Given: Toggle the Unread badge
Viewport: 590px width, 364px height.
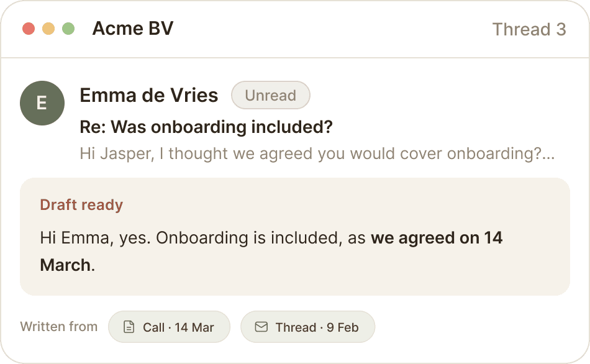Looking at the screenshot, I should coord(271,95).
